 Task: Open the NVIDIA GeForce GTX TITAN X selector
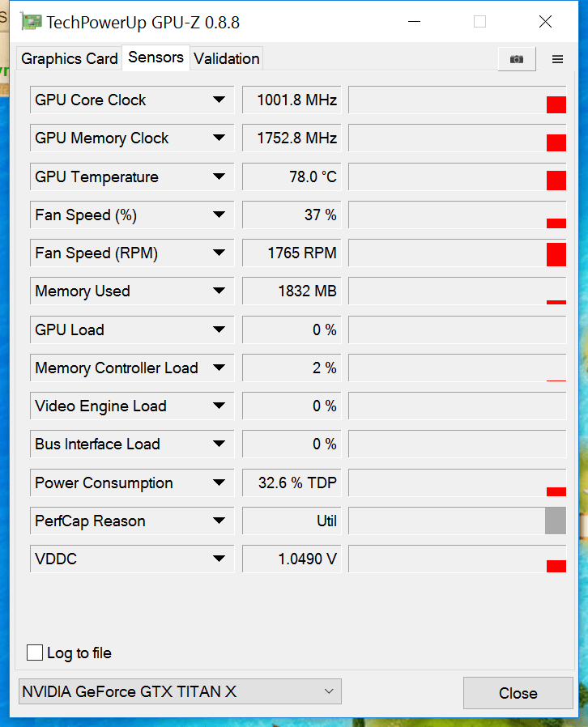pos(179,691)
